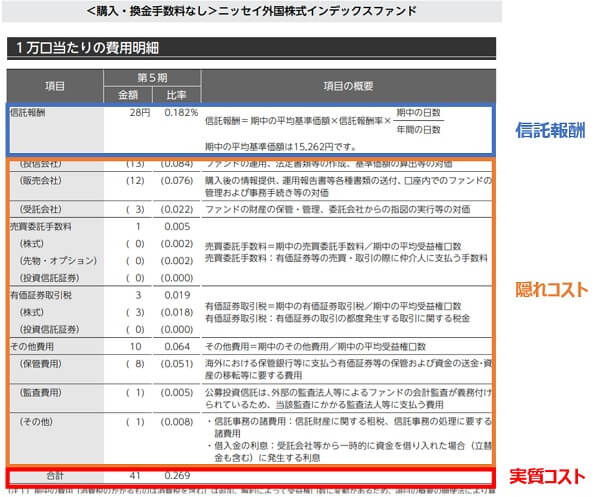Click (投資信託証券) under 有価証券取引税
The image size is (600, 497).
tap(49, 329)
